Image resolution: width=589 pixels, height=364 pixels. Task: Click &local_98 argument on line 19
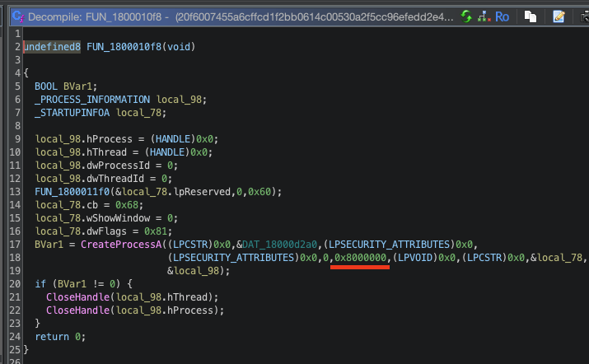[x=193, y=270]
